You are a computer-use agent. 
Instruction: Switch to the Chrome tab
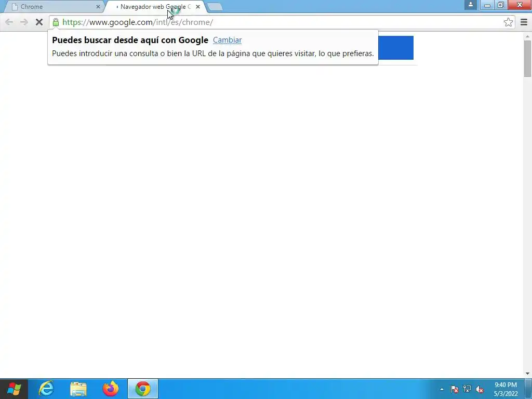click(54, 6)
